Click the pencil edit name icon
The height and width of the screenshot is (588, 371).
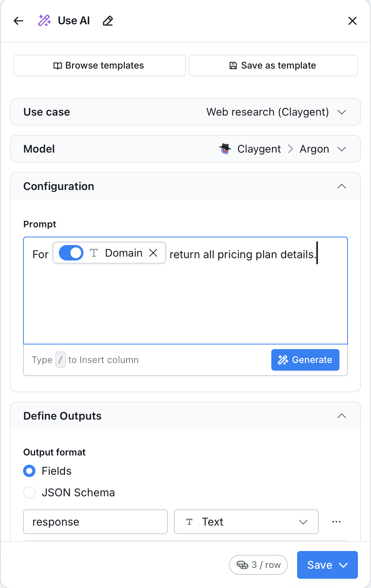(108, 21)
